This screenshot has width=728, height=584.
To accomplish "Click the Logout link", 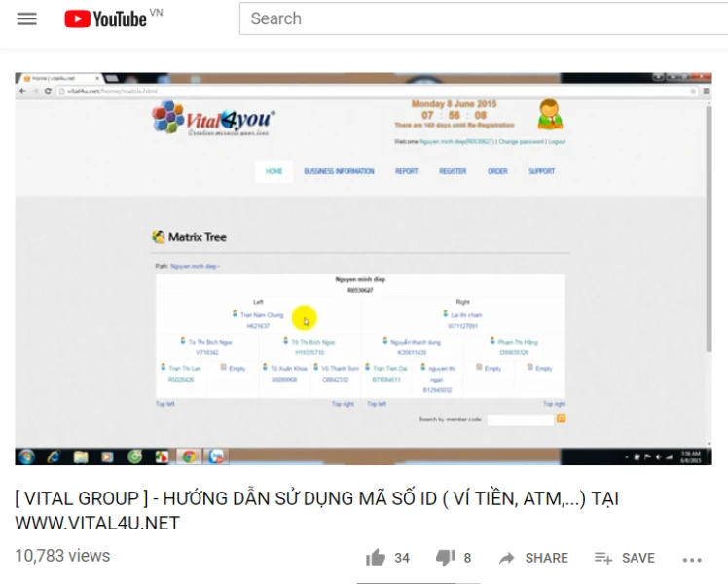I will [x=557, y=142].
